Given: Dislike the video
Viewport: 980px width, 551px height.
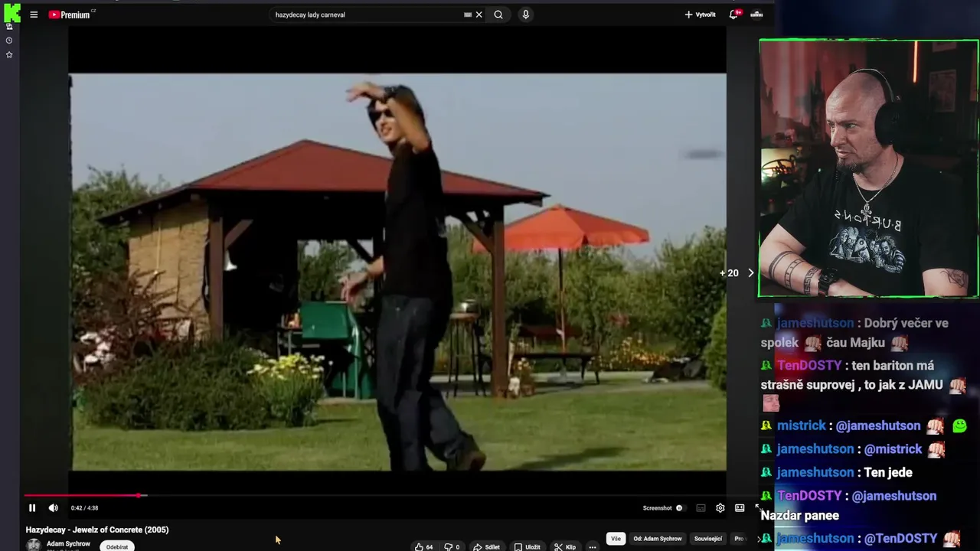Looking at the screenshot, I should (x=452, y=547).
